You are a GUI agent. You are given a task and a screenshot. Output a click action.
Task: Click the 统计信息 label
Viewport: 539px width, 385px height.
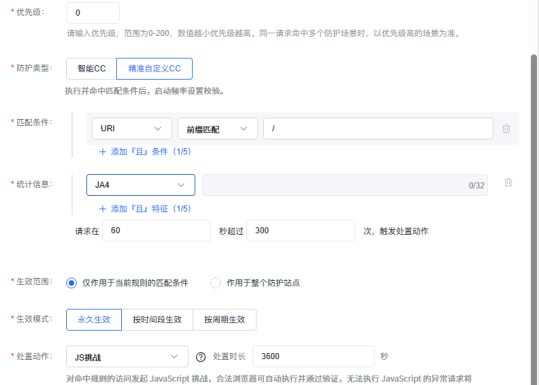(x=34, y=184)
